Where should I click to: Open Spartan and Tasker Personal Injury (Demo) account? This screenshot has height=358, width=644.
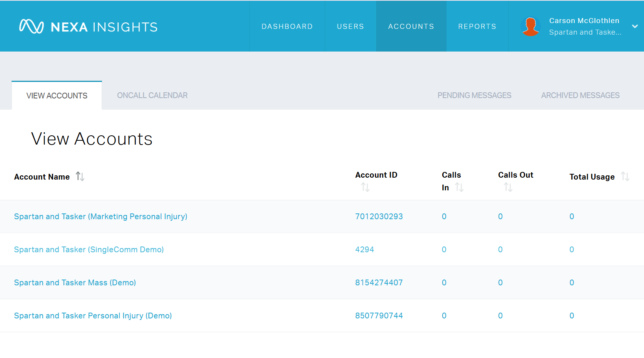93,316
